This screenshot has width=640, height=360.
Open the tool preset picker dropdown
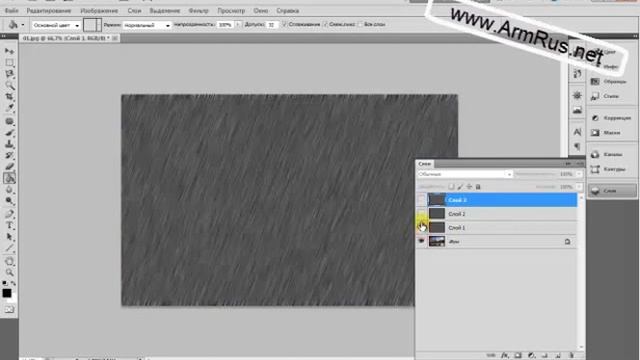(23, 25)
